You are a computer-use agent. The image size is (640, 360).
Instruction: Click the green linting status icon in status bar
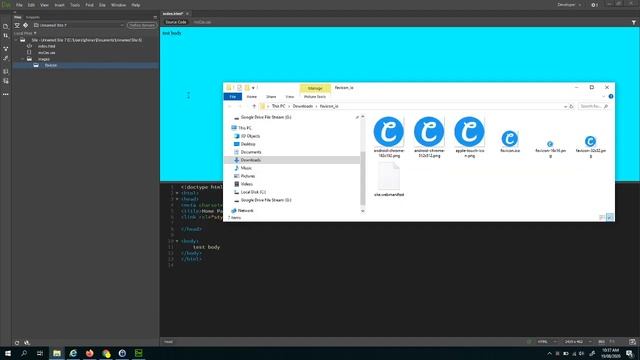[529, 342]
